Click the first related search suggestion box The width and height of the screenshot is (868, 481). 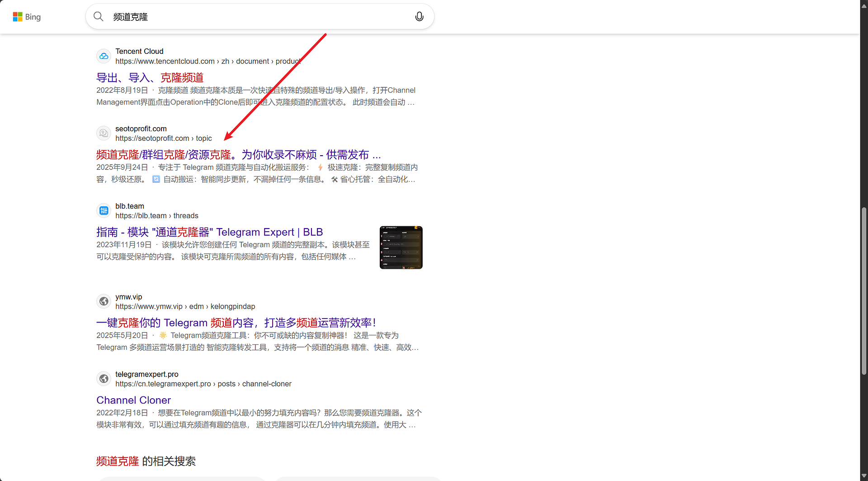[x=181, y=480]
